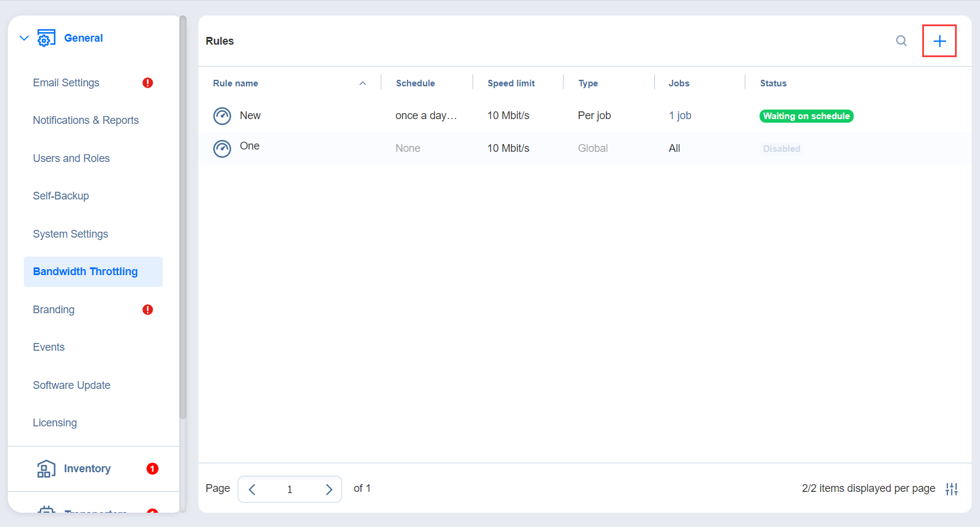This screenshot has height=527, width=980.
Task: Click the Email Settings red alert icon
Action: (x=148, y=83)
